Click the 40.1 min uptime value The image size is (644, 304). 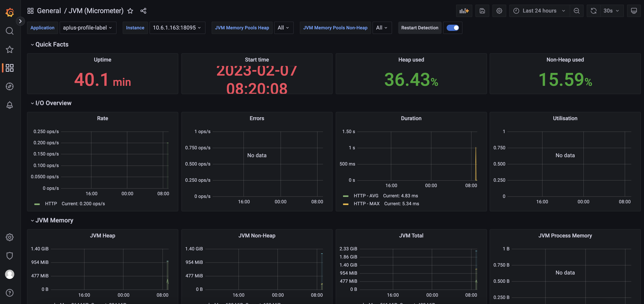tap(102, 80)
